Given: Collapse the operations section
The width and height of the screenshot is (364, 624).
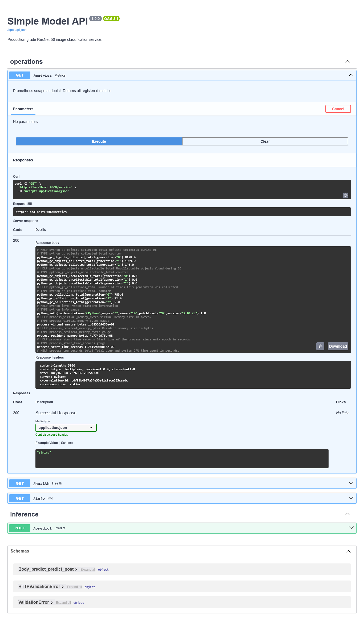Looking at the screenshot, I should [347, 61].
